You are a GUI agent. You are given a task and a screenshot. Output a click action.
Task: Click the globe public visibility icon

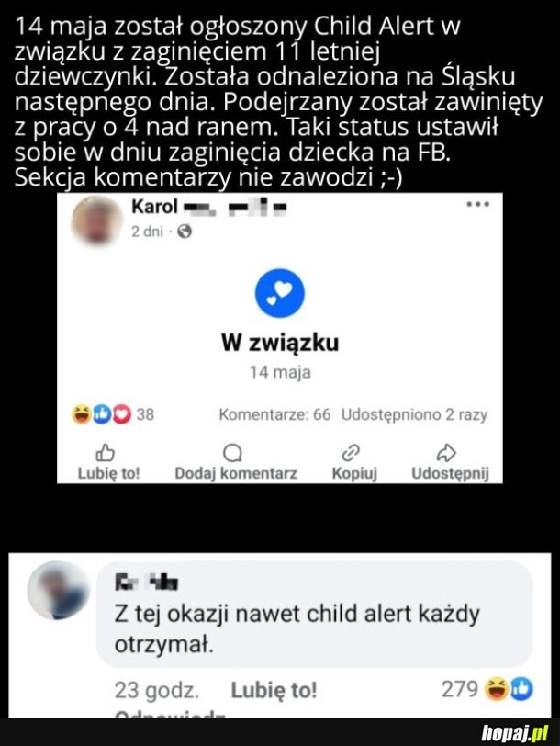185,232
